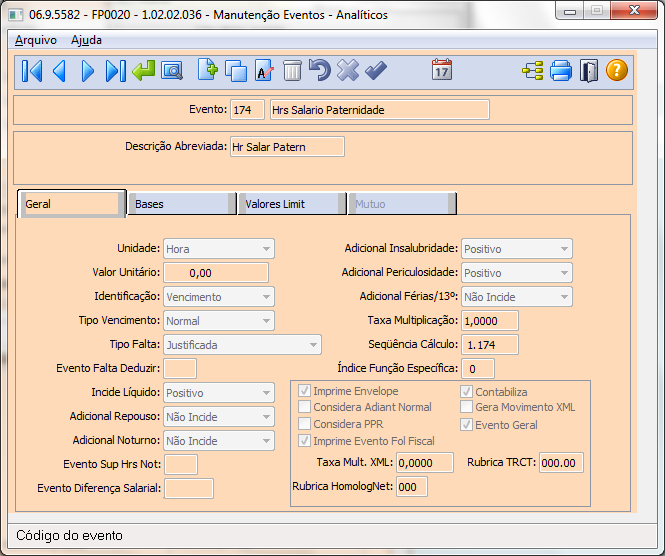Delete the record with the trash icon
The image size is (665, 556).
[x=292, y=70]
